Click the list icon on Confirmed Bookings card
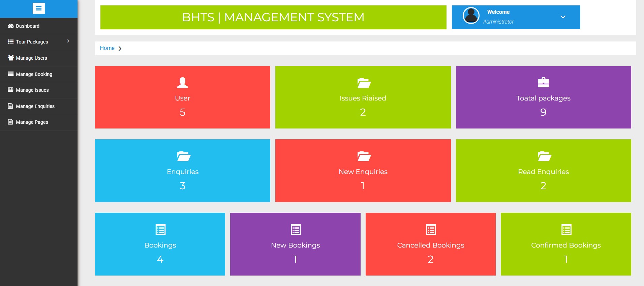Screen dimensions: 644x286 point(566,229)
